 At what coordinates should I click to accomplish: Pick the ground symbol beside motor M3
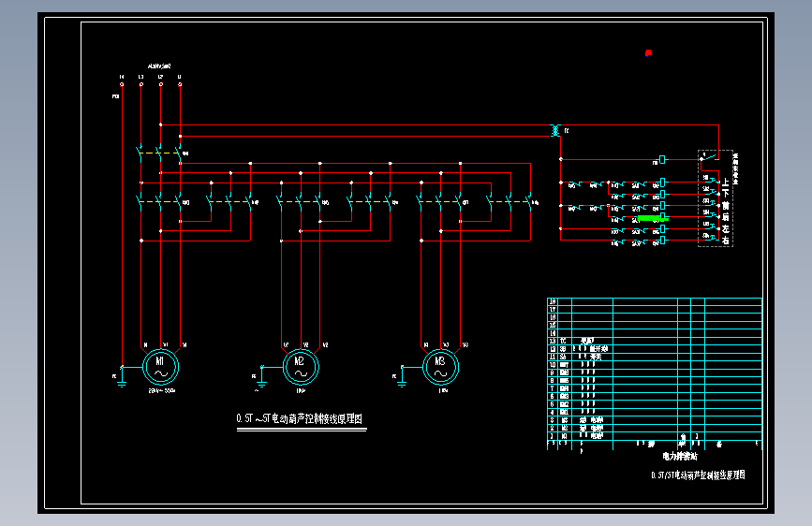click(402, 376)
